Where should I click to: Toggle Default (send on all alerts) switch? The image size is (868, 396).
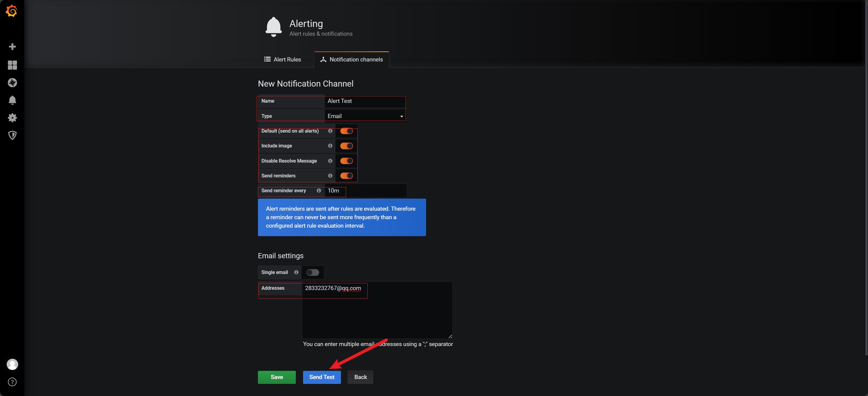[346, 131]
